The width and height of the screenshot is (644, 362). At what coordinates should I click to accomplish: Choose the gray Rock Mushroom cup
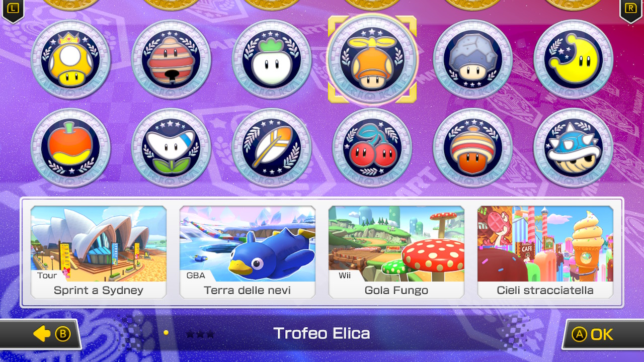pyautogui.click(x=473, y=59)
